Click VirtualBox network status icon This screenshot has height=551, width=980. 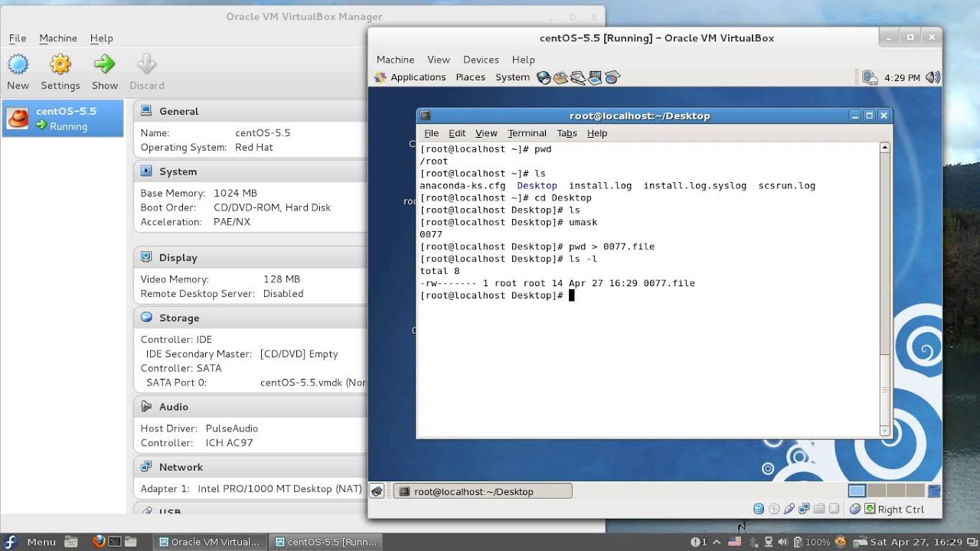coord(804,509)
